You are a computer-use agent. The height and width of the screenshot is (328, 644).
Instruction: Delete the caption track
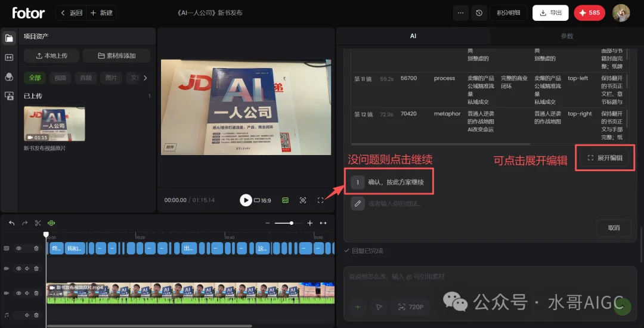point(36,248)
